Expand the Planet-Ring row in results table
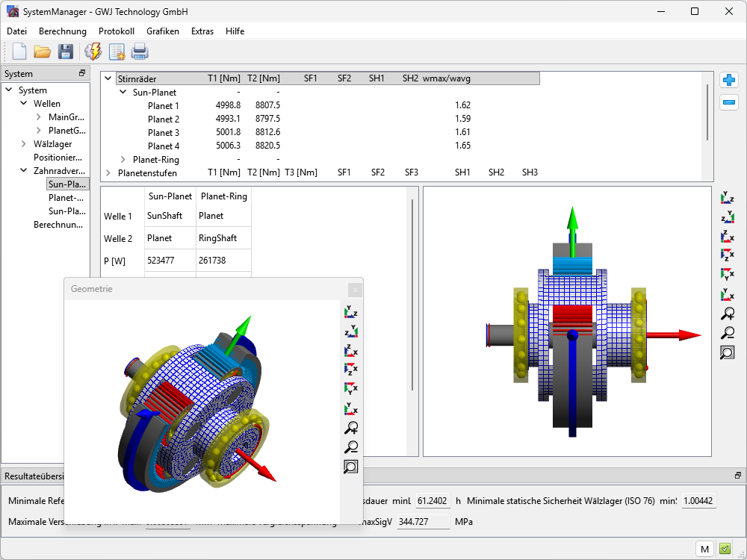Screen dimensions: 747x560 [x=123, y=159]
